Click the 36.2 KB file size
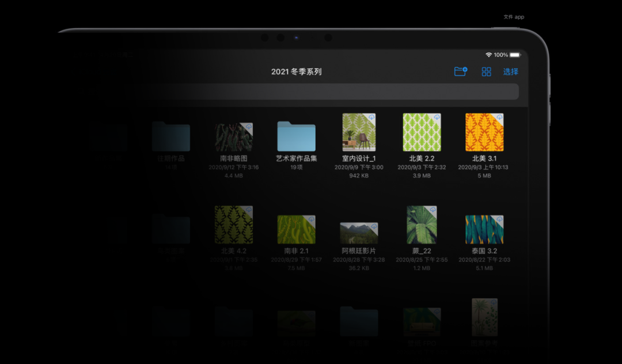The width and height of the screenshot is (622, 364). coord(359,268)
